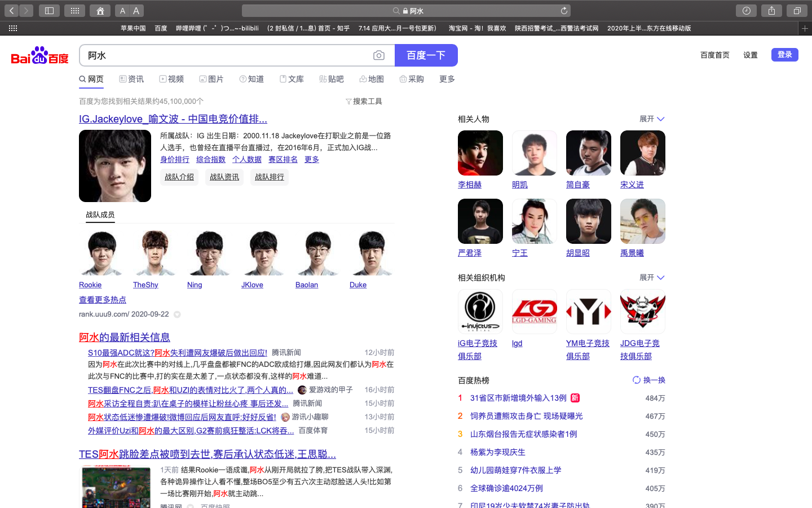812x508 pixels.
Task: Open the Safari history clock icon
Action: [746, 11]
